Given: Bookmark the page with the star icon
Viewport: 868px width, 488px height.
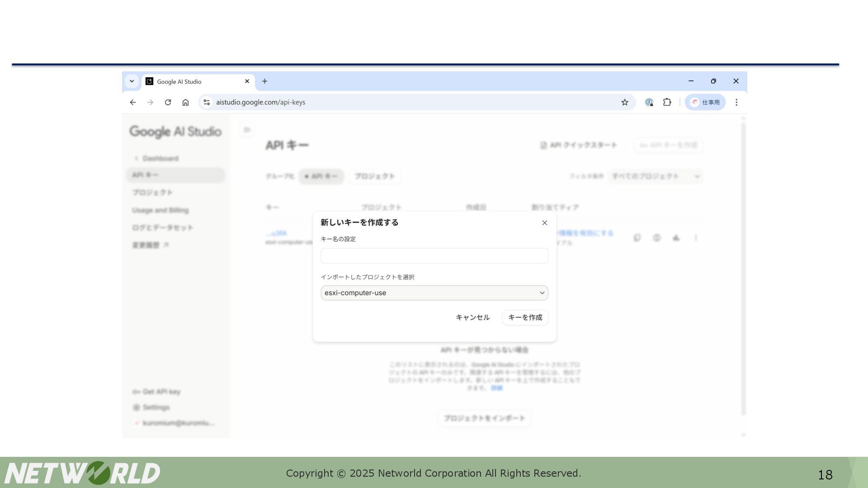Looking at the screenshot, I should tap(625, 103).
